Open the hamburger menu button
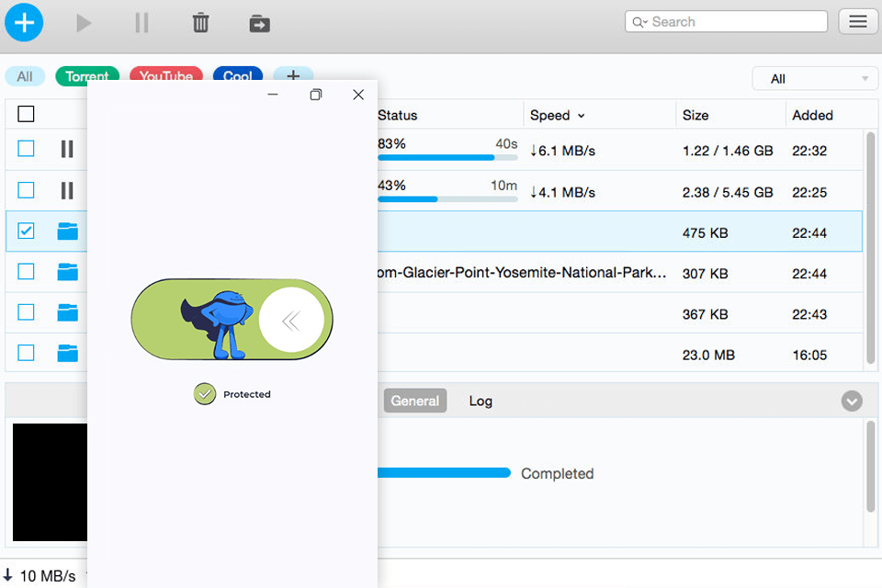This screenshot has width=882, height=588. (858, 22)
